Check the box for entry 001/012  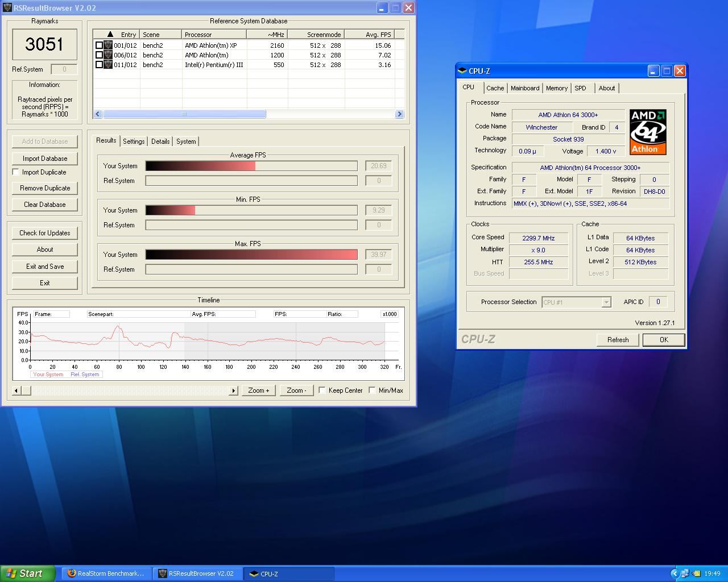click(x=99, y=45)
